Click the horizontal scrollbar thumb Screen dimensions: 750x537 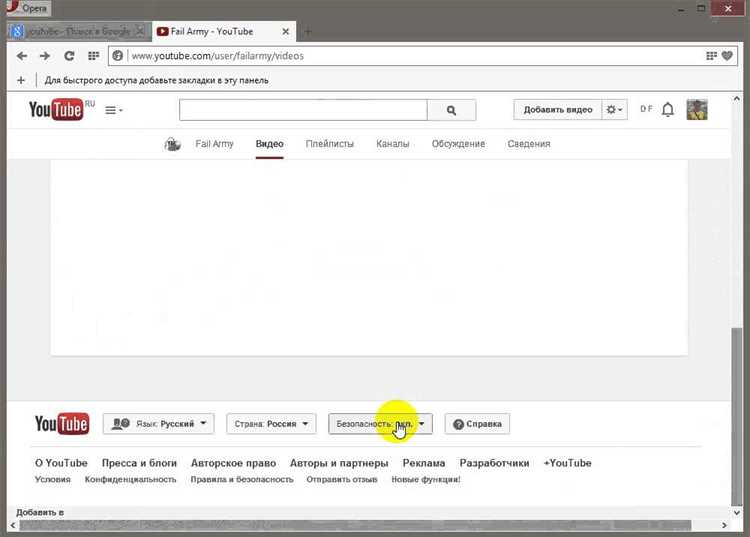coord(355,526)
